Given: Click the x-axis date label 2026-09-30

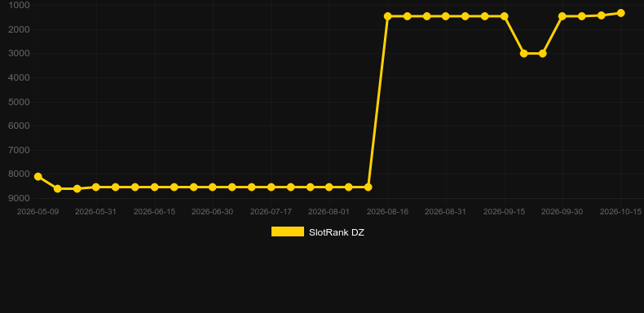Looking at the screenshot, I should (562, 212).
